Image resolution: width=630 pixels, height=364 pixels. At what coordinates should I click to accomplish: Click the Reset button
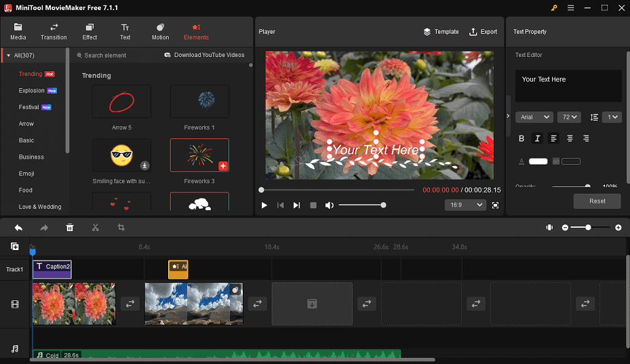pos(597,201)
